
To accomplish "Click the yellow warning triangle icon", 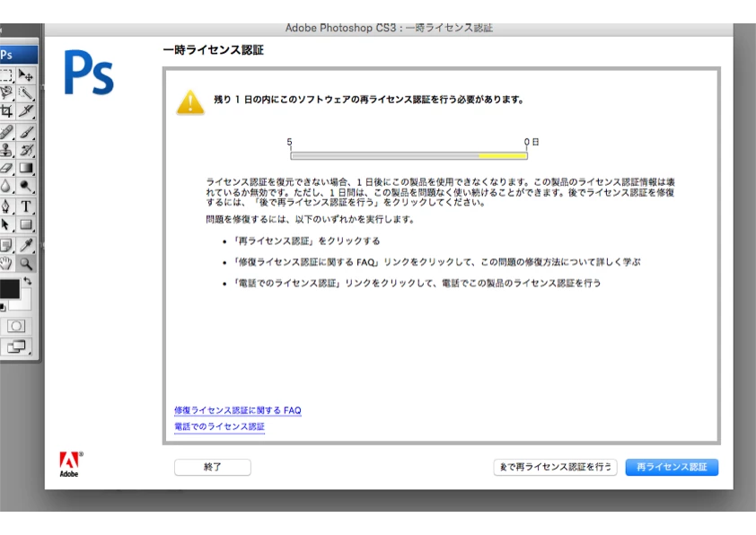I will [x=190, y=102].
